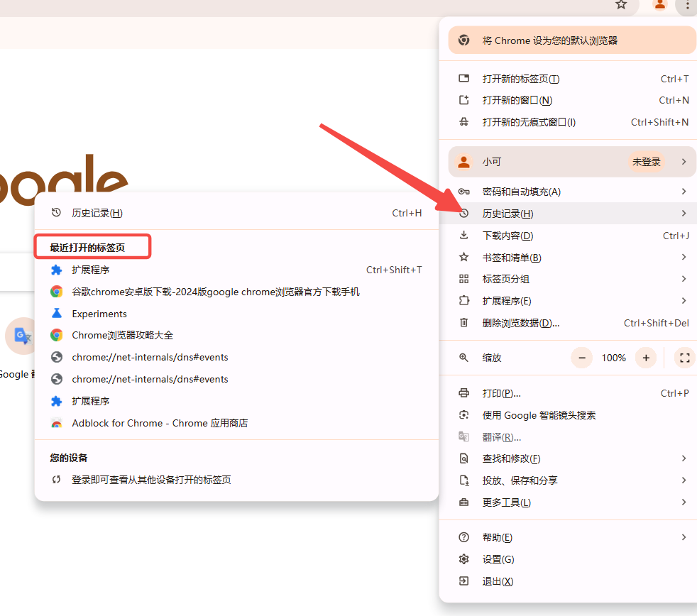The image size is (697, 616).
Task: Click the grid icon beside 标签页分组
Action: pos(463,279)
